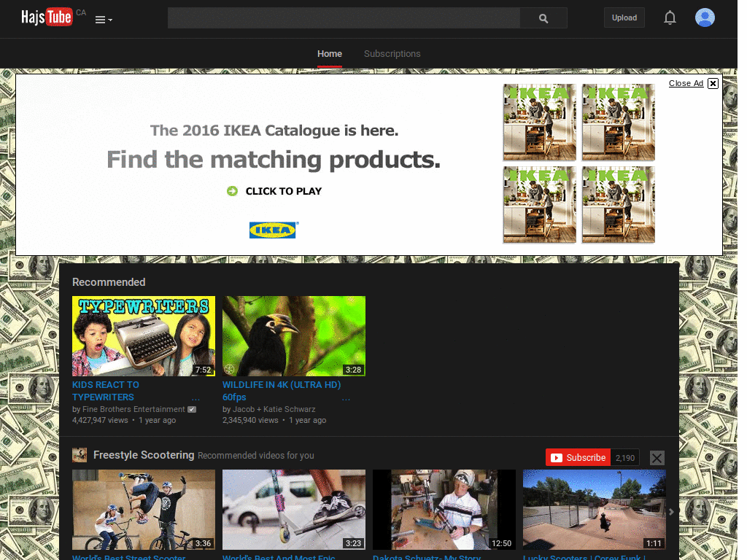747x560 pixels.
Task: Subscribe to Freestyle Scootering
Action: click(578, 458)
